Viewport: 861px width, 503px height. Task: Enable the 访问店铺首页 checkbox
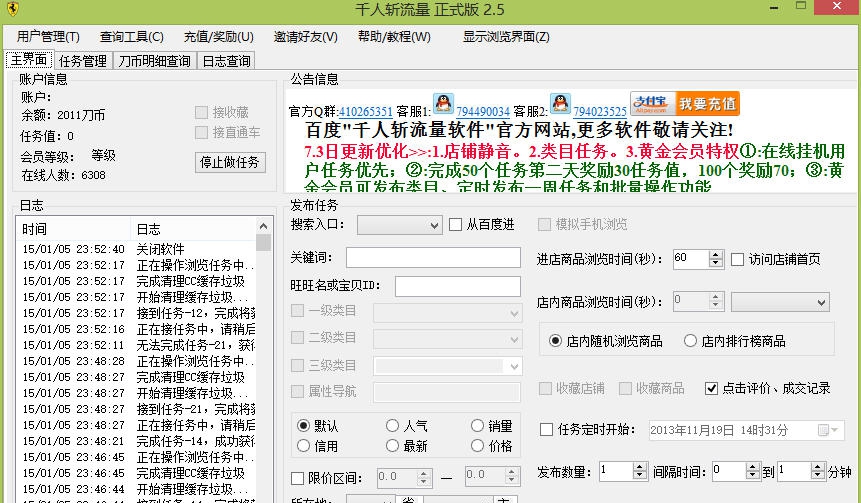click(737, 259)
